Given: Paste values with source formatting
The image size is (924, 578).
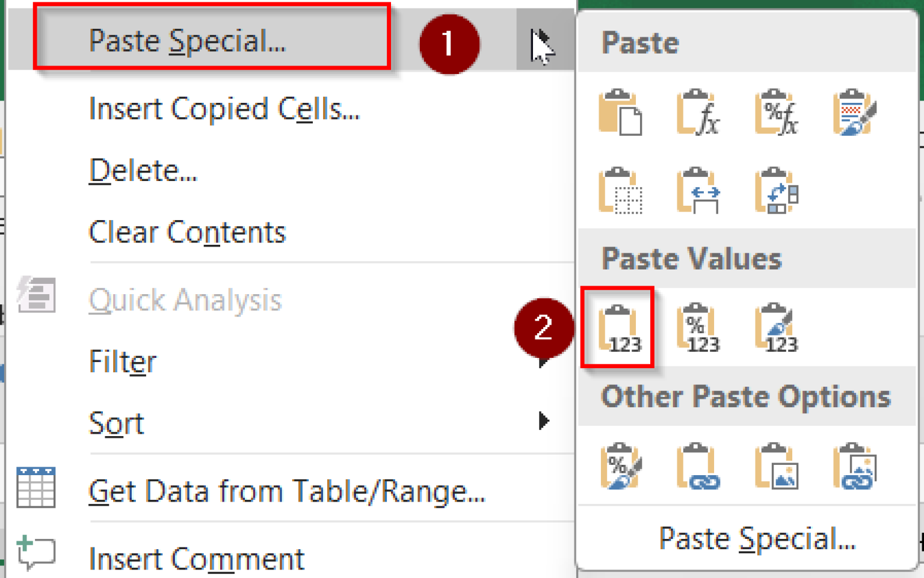Looking at the screenshot, I should (776, 328).
